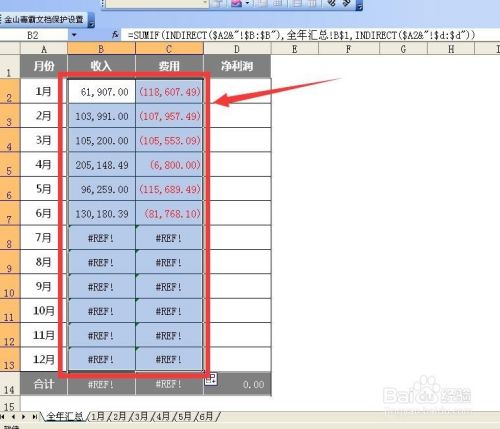Screen dimensions: 500x429
Task: Select column G header
Action: pos(403,49)
